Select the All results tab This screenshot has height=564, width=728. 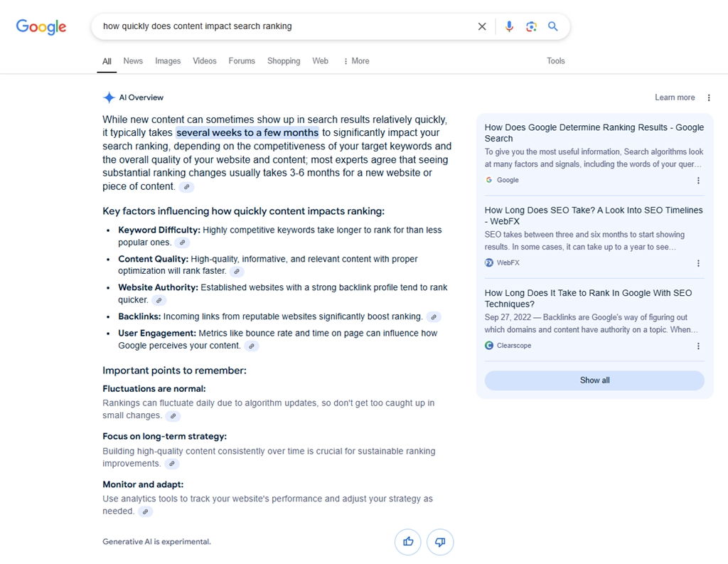click(107, 61)
